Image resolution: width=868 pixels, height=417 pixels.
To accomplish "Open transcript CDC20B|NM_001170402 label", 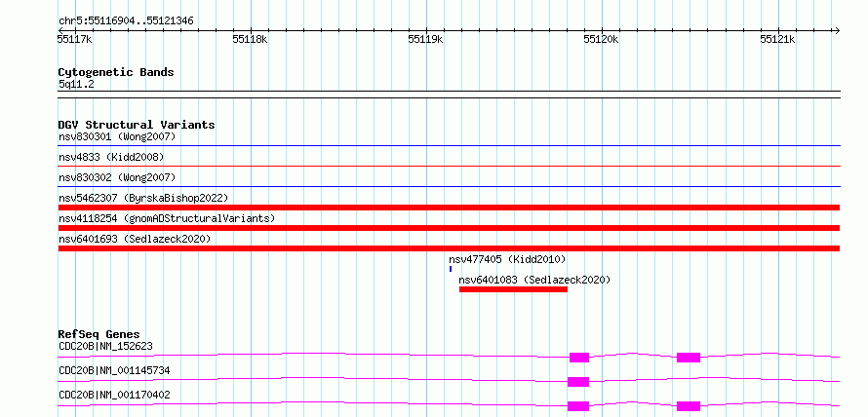I will (x=114, y=395).
